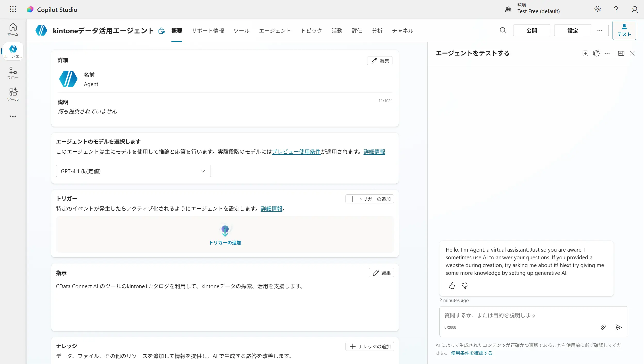This screenshot has height=364, width=644.
Task: Click the thumbs down feedback icon
Action: point(465,286)
